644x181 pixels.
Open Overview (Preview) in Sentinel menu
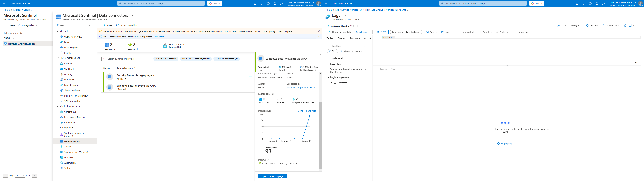click(73, 37)
